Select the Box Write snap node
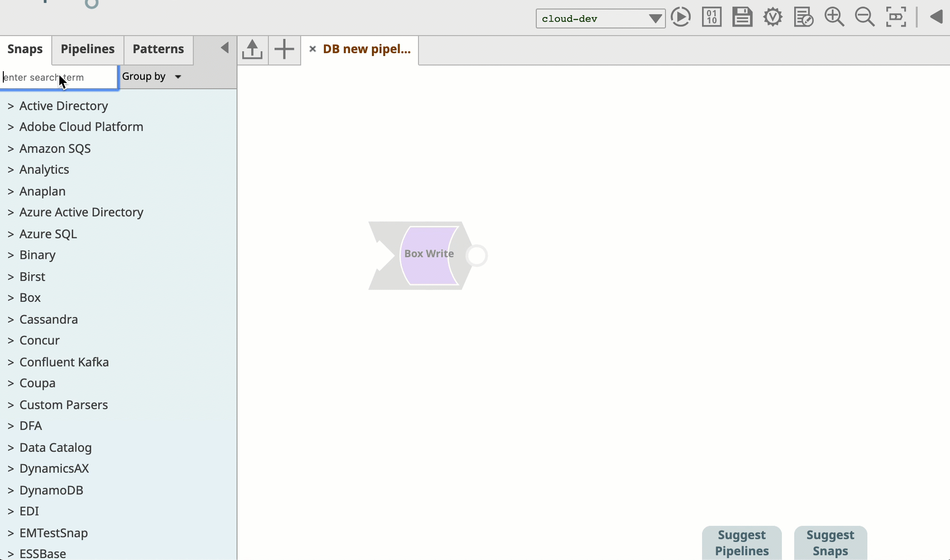 [x=429, y=253]
